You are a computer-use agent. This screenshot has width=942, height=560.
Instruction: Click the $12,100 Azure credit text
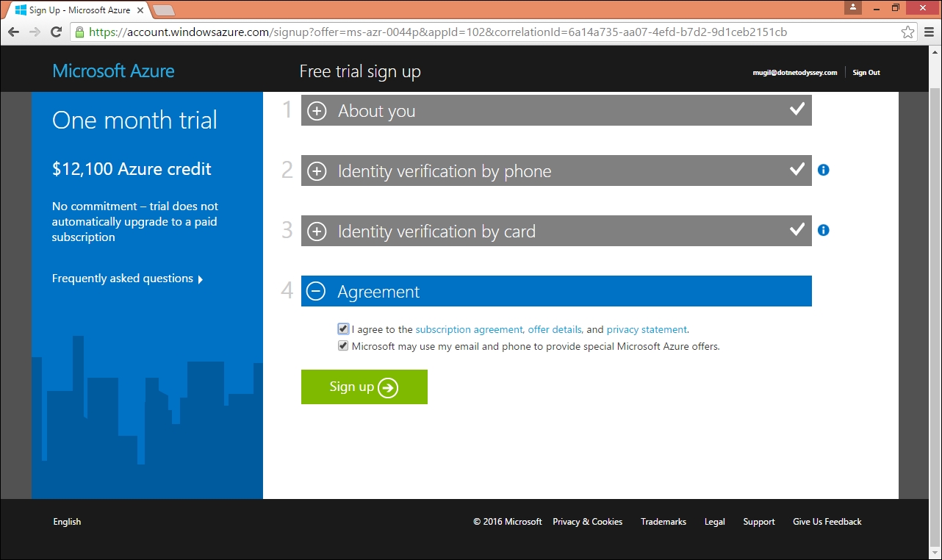tap(132, 169)
